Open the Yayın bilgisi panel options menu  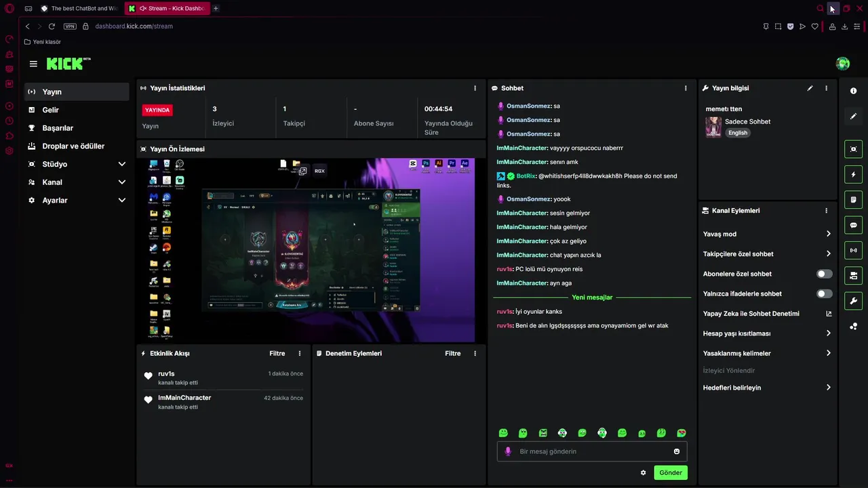point(826,88)
